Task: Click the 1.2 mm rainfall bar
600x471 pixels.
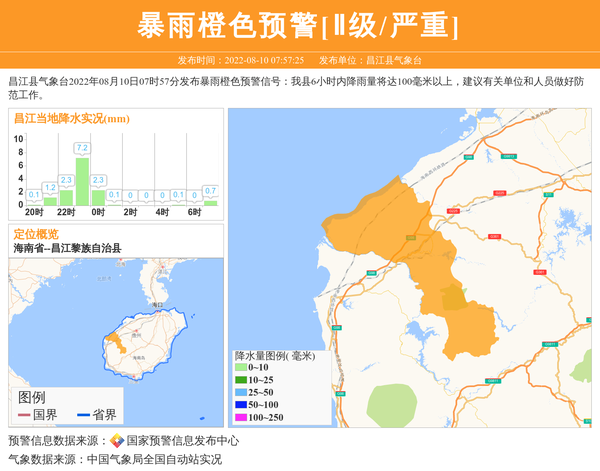Action: [50, 200]
